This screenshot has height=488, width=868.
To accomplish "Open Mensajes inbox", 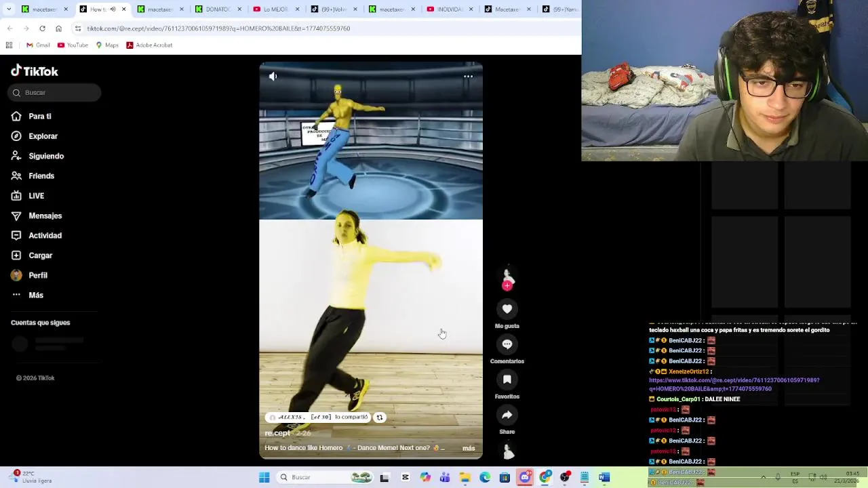I will (37, 216).
